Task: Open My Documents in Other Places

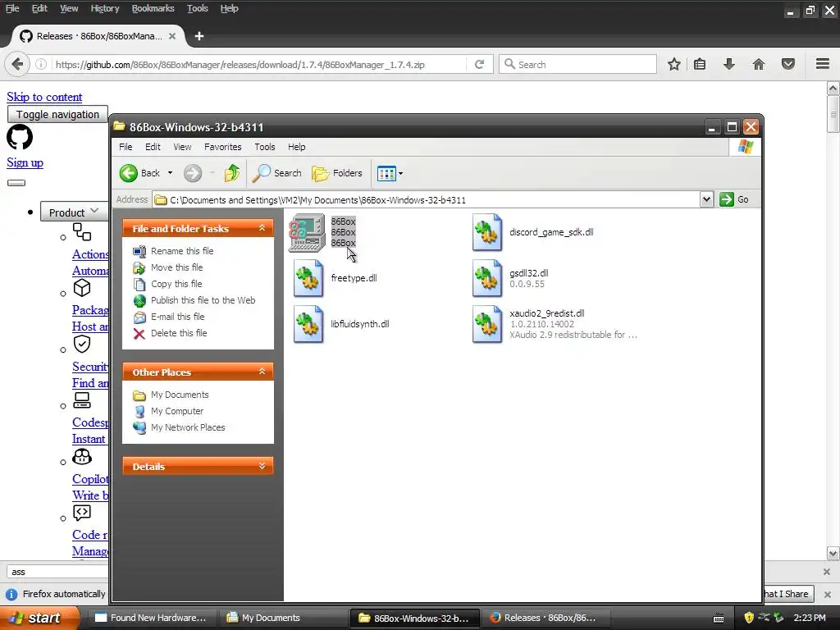Action: pyautogui.click(x=180, y=395)
